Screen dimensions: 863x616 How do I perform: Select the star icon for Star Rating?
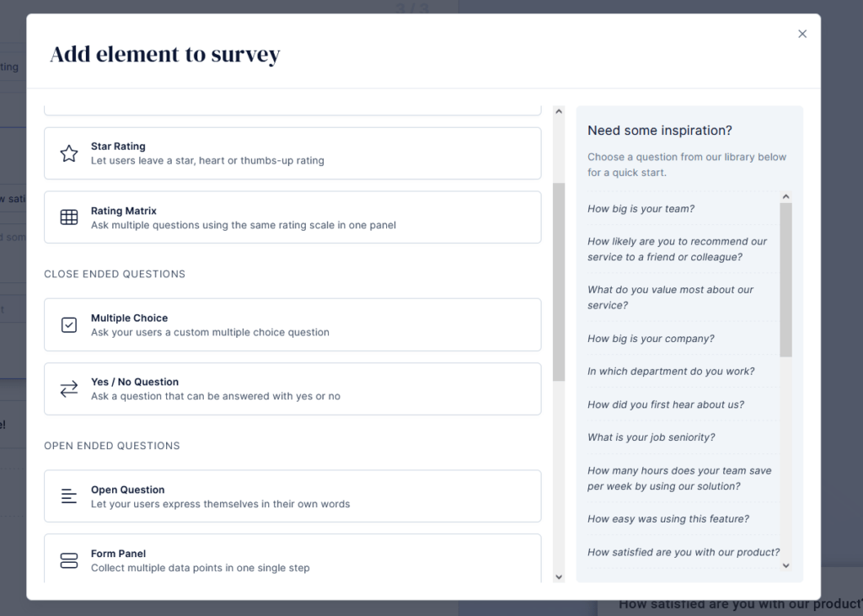pyautogui.click(x=68, y=153)
